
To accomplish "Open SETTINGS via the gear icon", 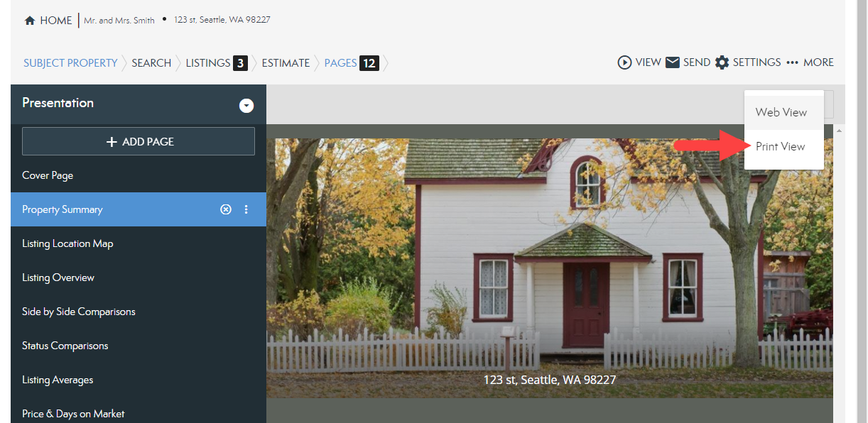I will pyautogui.click(x=722, y=62).
